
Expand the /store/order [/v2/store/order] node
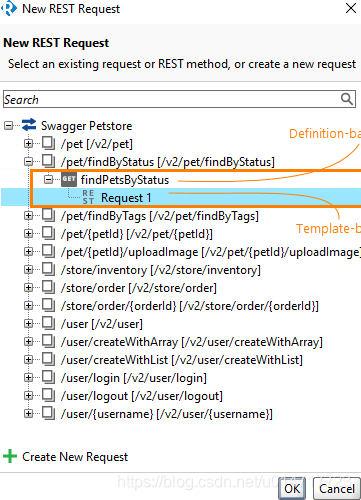(x=28, y=288)
